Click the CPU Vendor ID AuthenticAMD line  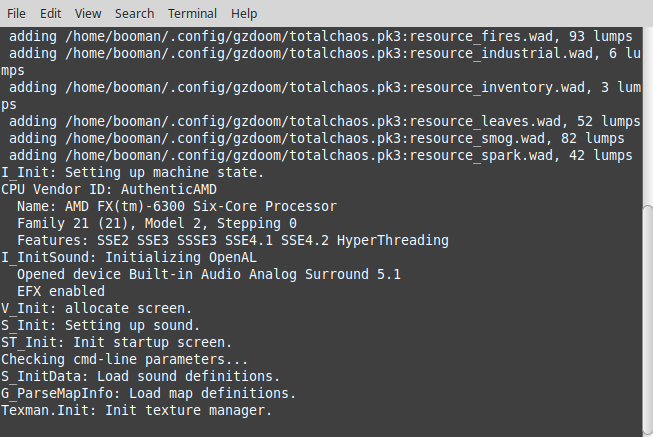tap(109, 190)
